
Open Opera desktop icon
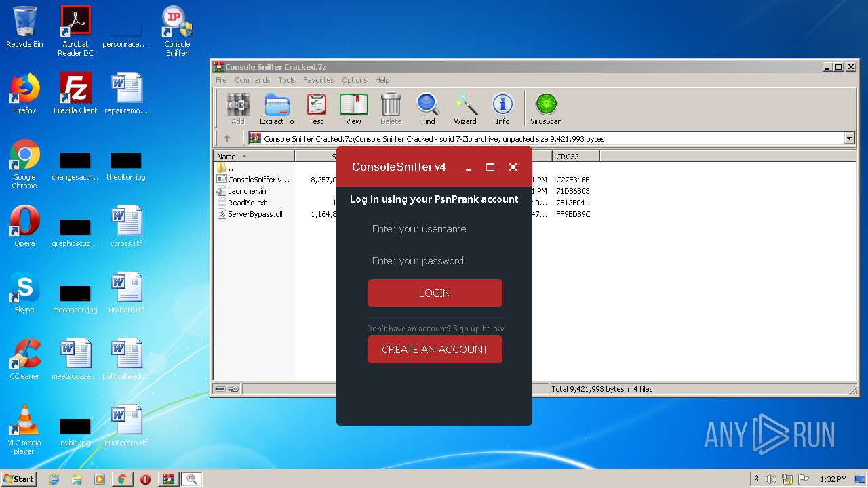click(24, 226)
